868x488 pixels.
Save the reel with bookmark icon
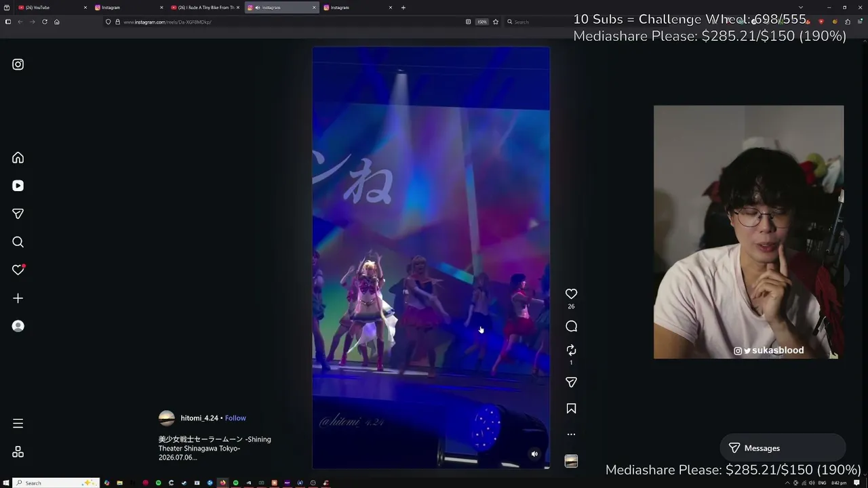(x=571, y=409)
